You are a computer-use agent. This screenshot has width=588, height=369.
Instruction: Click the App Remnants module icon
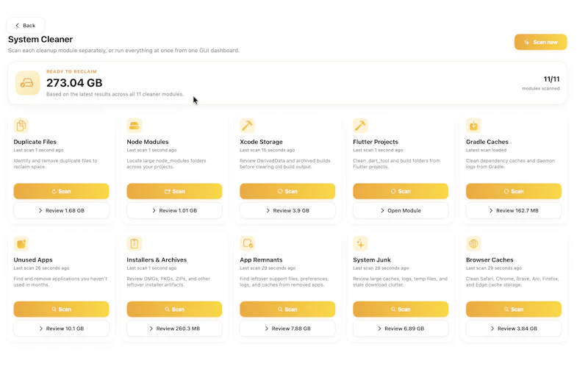click(x=248, y=244)
